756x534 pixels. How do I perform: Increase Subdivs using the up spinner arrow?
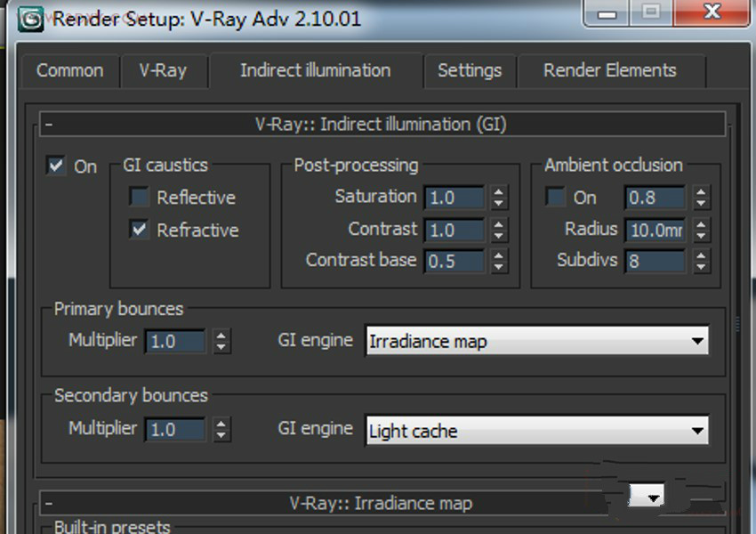701,255
